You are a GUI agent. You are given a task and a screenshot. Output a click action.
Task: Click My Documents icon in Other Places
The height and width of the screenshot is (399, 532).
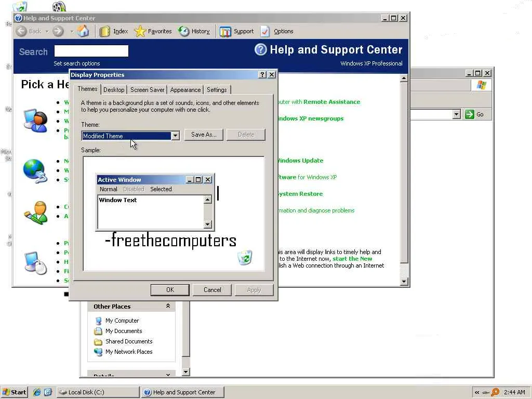[98, 331]
